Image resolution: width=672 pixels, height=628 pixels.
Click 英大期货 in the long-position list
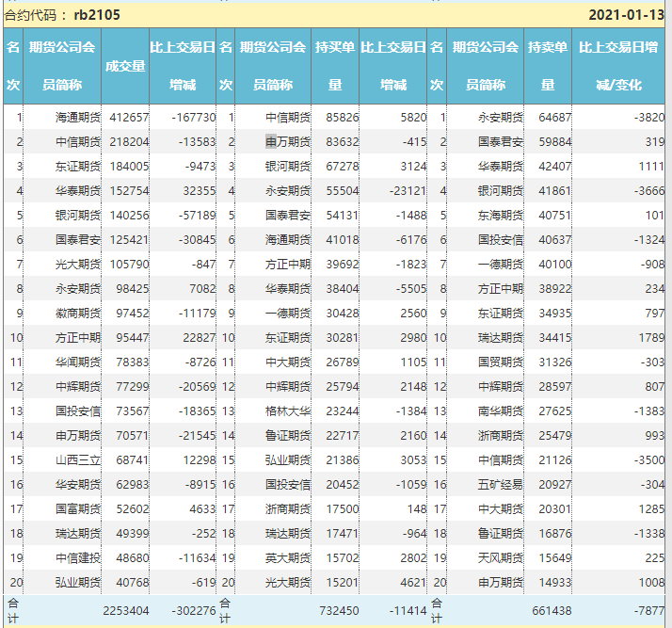pos(288,557)
